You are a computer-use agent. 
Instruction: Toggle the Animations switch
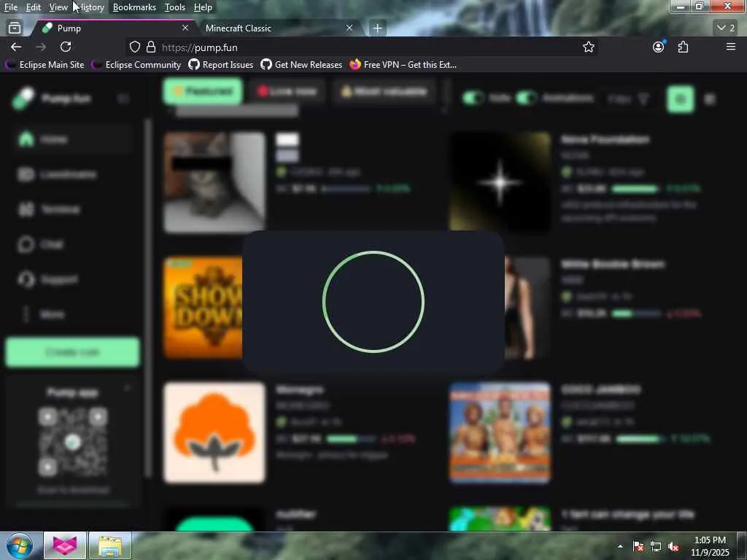527,98
